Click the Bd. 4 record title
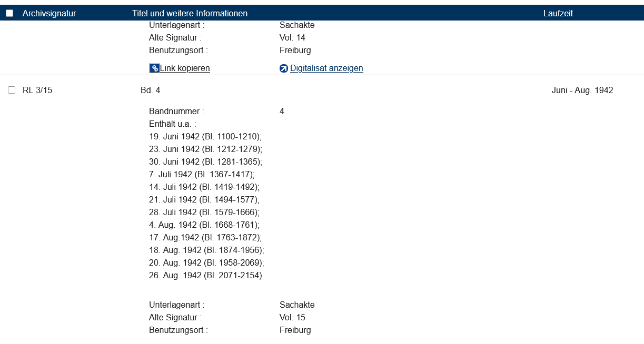The image size is (644, 344). click(150, 90)
